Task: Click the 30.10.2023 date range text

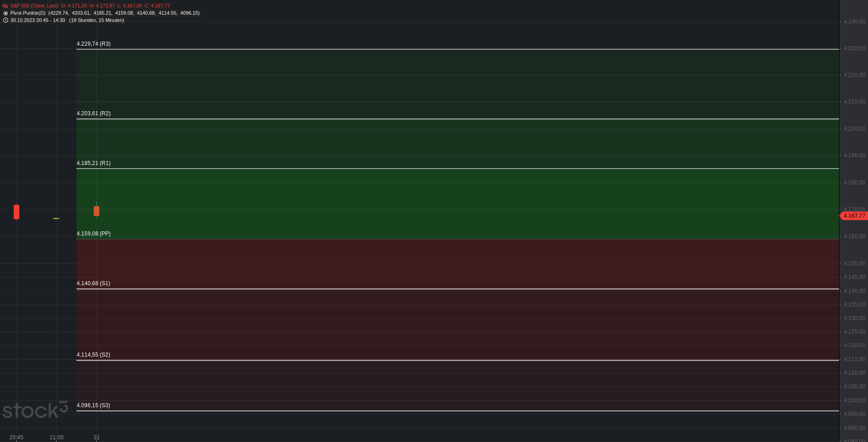Action: (38, 20)
